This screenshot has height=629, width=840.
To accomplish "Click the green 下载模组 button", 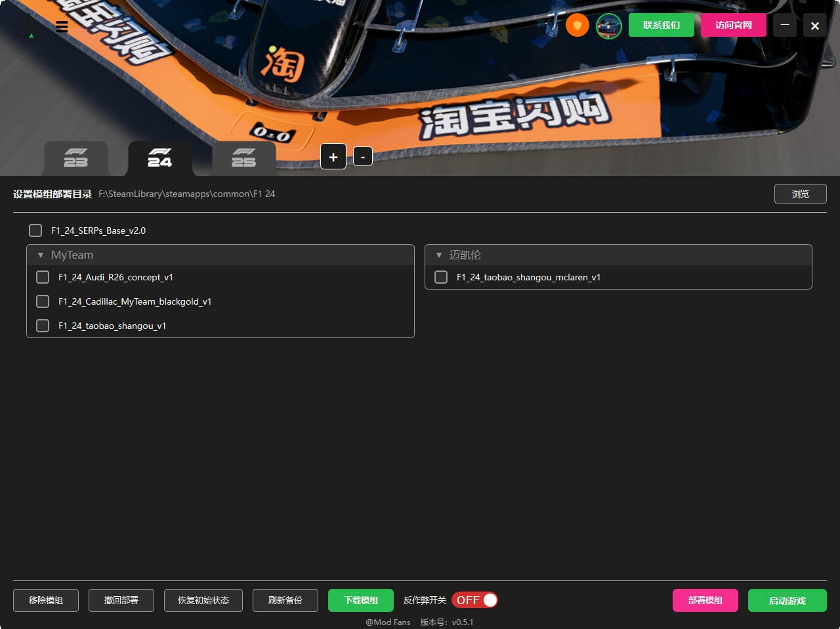I will click(x=361, y=600).
